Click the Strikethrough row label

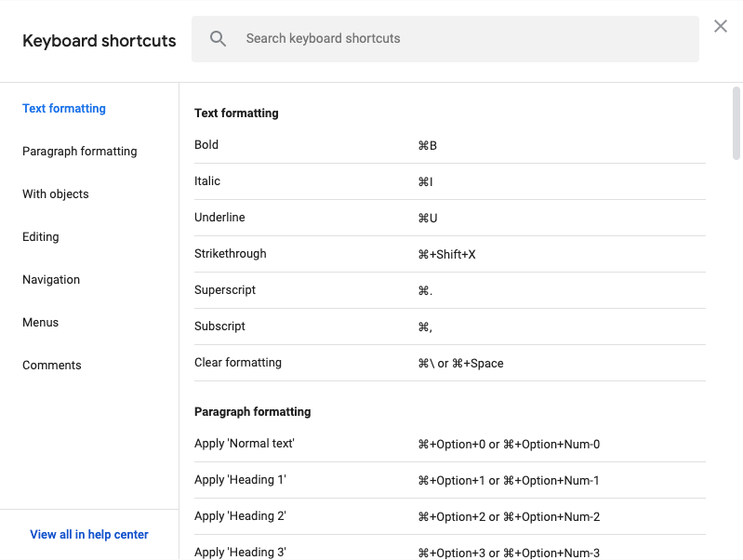click(x=231, y=254)
